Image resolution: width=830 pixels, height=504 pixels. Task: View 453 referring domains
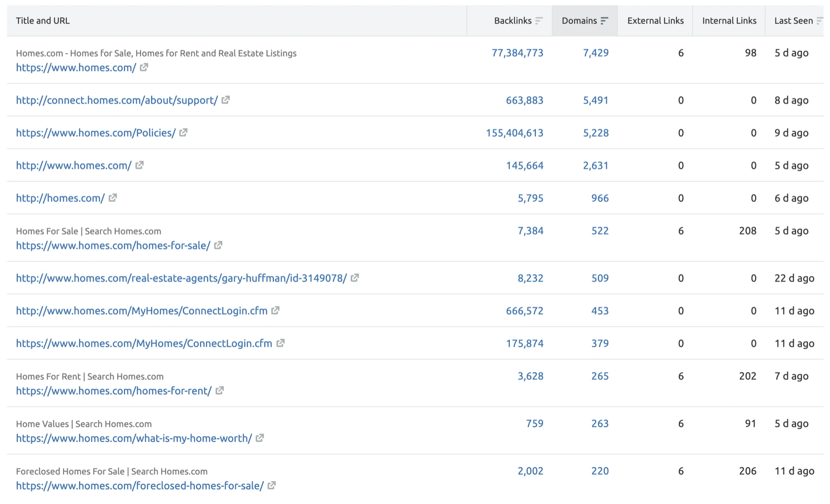coord(600,311)
